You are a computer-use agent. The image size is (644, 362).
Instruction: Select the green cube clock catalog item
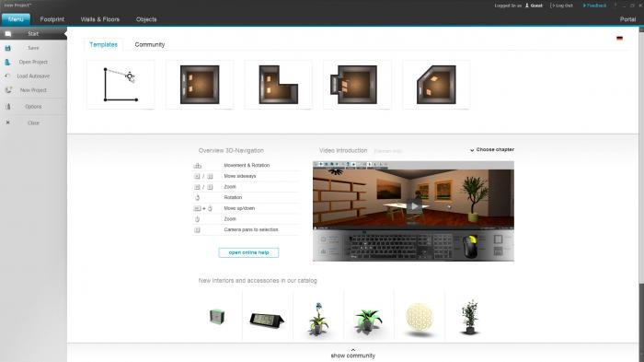tap(216, 317)
